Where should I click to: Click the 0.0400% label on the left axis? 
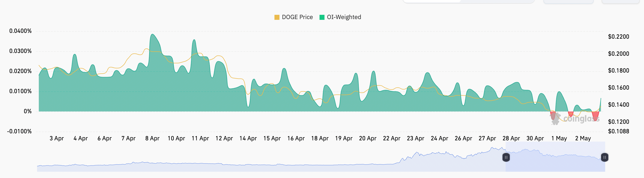pyautogui.click(x=21, y=31)
